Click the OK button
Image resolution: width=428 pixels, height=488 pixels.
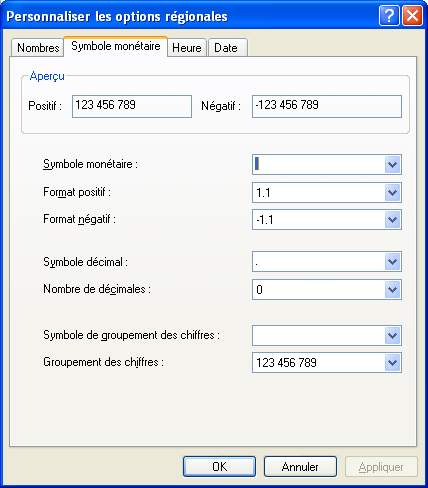[x=219, y=467]
